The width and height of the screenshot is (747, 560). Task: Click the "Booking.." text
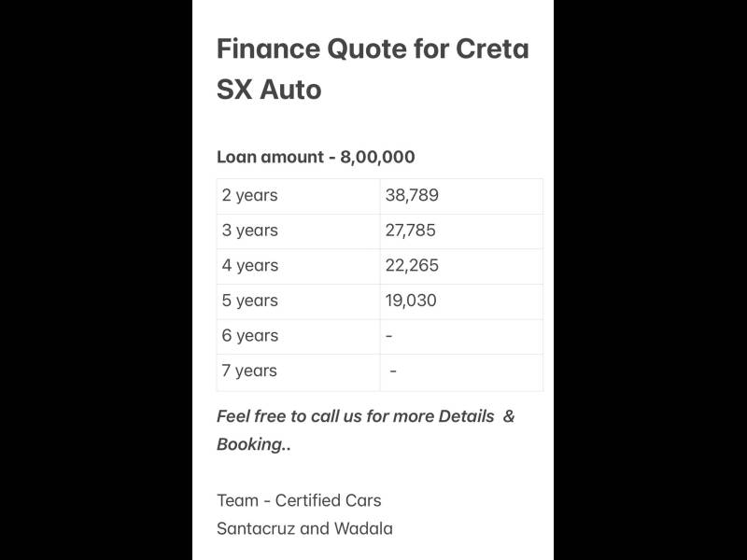point(254,444)
